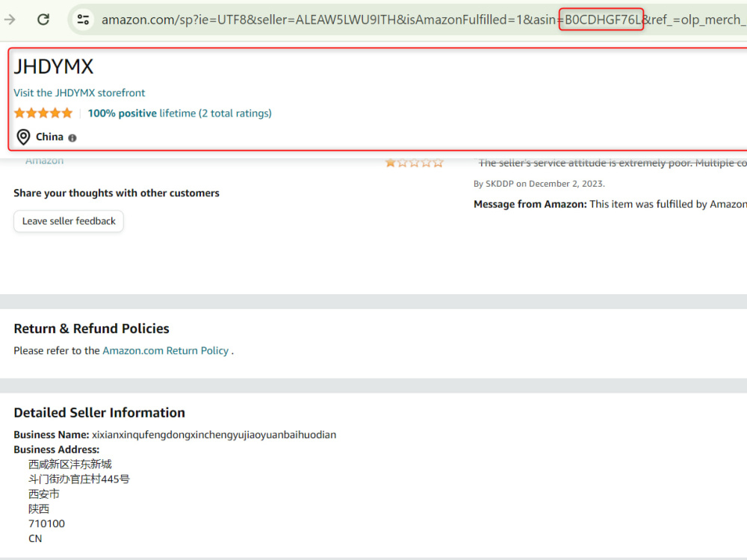Image resolution: width=747 pixels, height=560 pixels.
Task: Reload the page with the refresh icon
Action: point(43,19)
